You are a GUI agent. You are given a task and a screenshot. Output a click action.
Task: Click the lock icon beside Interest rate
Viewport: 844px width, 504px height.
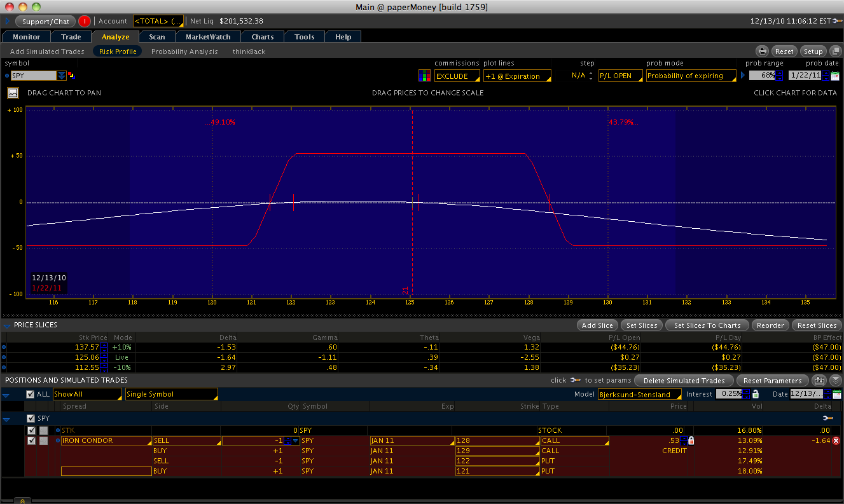click(756, 394)
